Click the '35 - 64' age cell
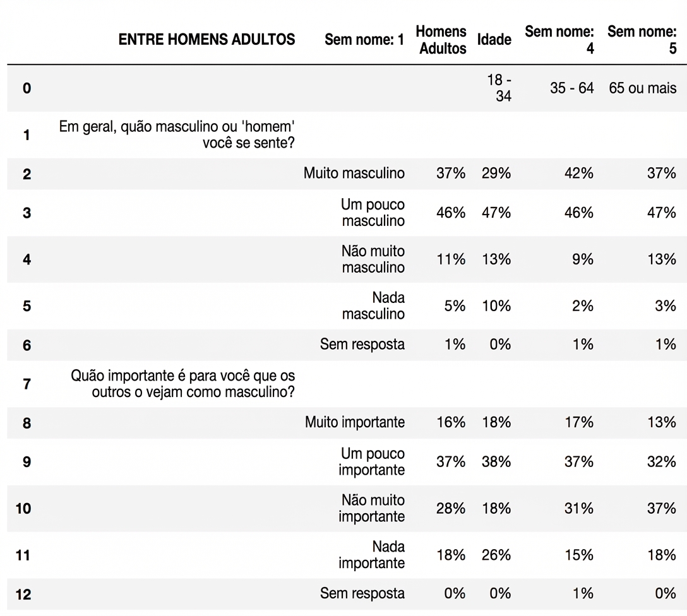 tap(571, 88)
